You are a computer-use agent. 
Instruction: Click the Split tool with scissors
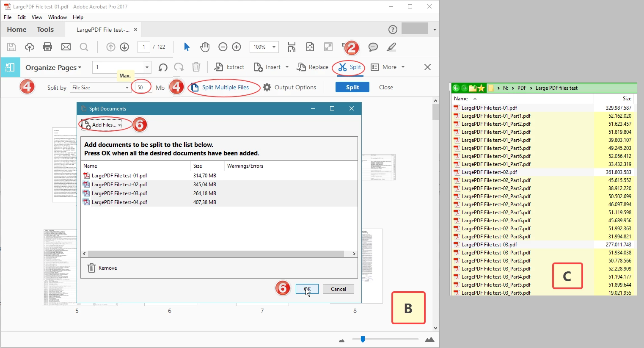click(x=350, y=67)
